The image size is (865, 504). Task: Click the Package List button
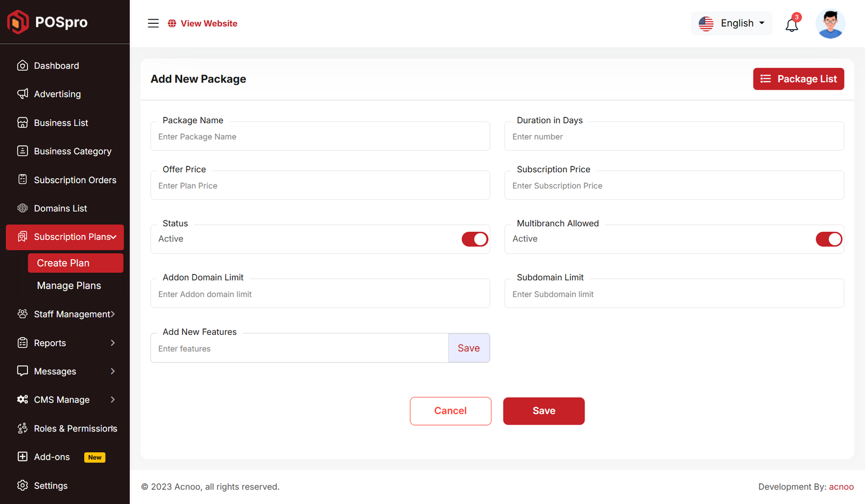(x=798, y=79)
